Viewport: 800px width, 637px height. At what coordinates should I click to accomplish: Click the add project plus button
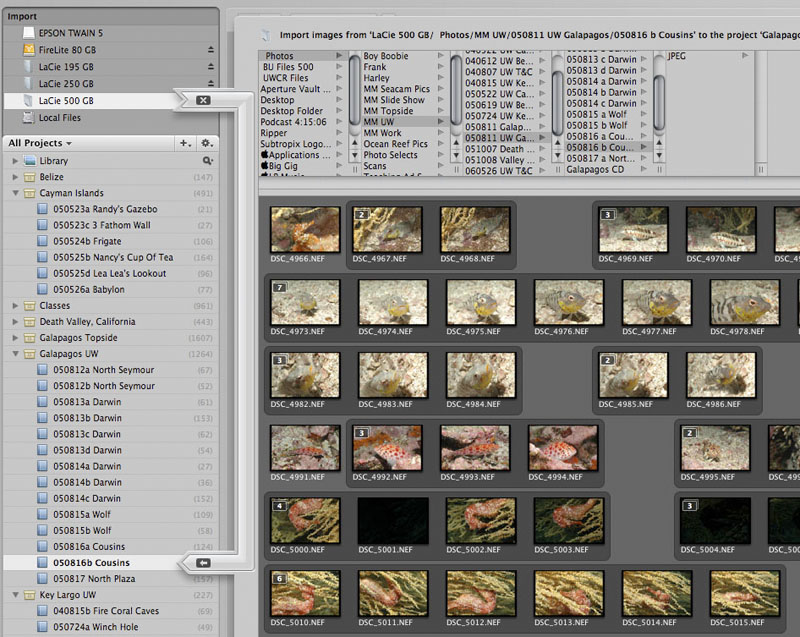[x=184, y=143]
